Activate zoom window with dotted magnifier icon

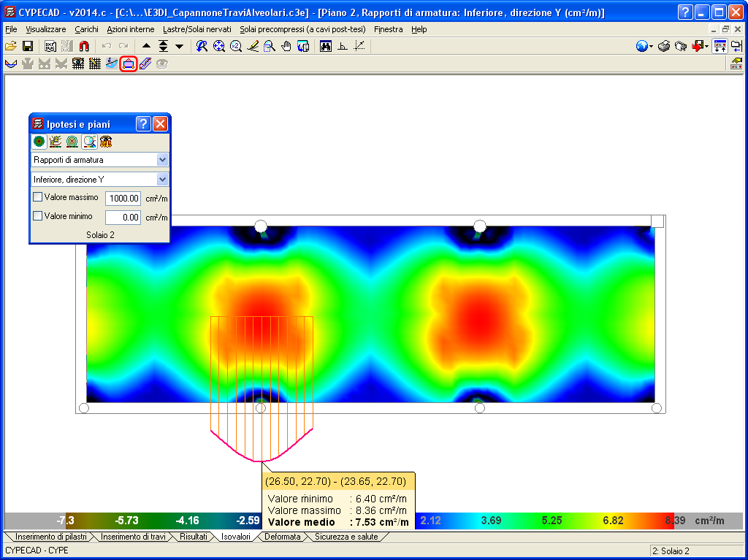coord(270,46)
